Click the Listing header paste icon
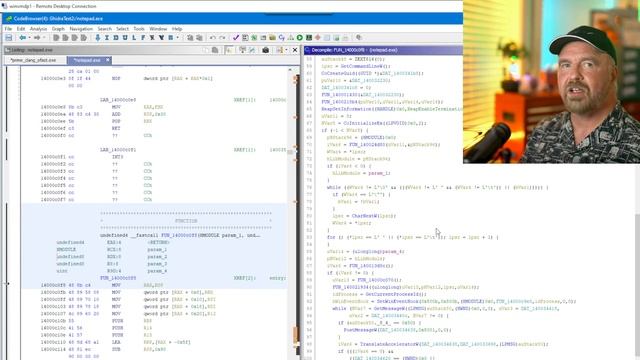This screenshot has height=360, width=640. tap(215, 50)
